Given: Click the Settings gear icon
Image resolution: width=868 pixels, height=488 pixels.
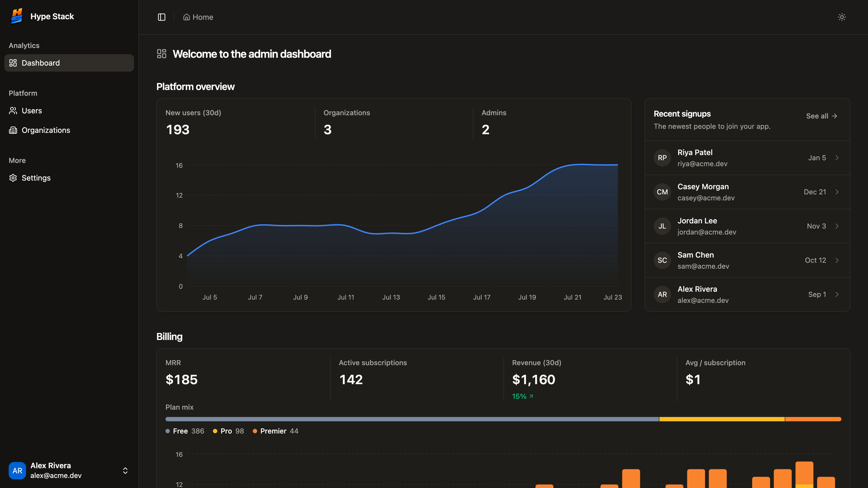Looking at the screenshot, I should 13,178.
